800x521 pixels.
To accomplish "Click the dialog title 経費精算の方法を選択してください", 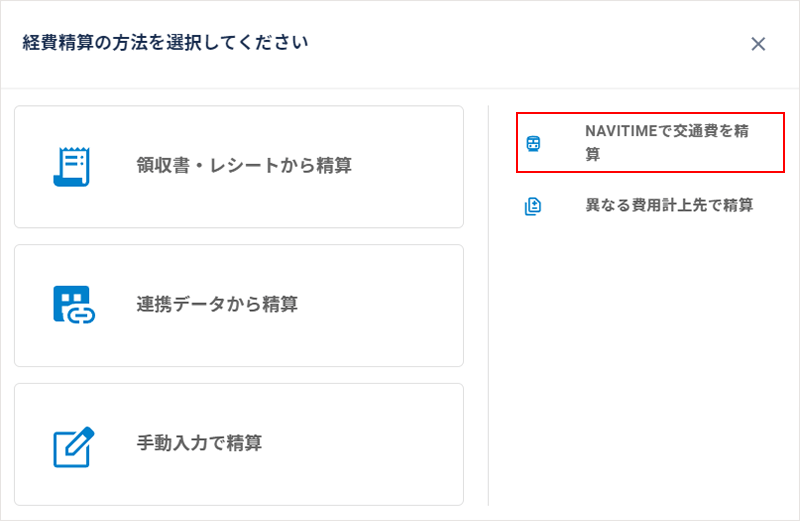I will point(165,43).
